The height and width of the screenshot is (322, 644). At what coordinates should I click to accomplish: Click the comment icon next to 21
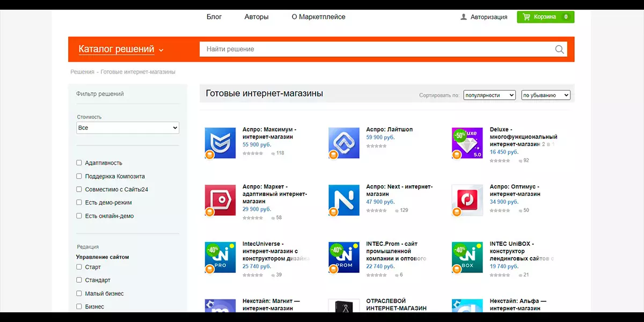click(519, 275)
